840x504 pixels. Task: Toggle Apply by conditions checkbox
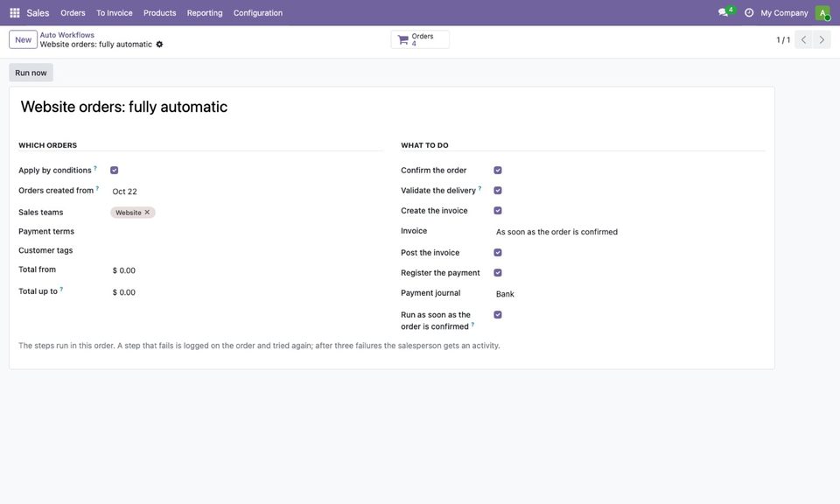114,171
